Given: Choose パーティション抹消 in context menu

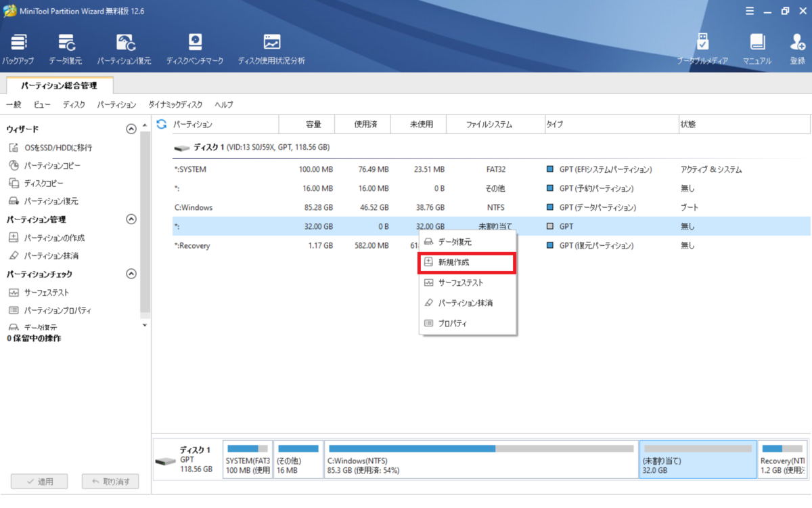Looking at the screenshot, I should (468, 303).
